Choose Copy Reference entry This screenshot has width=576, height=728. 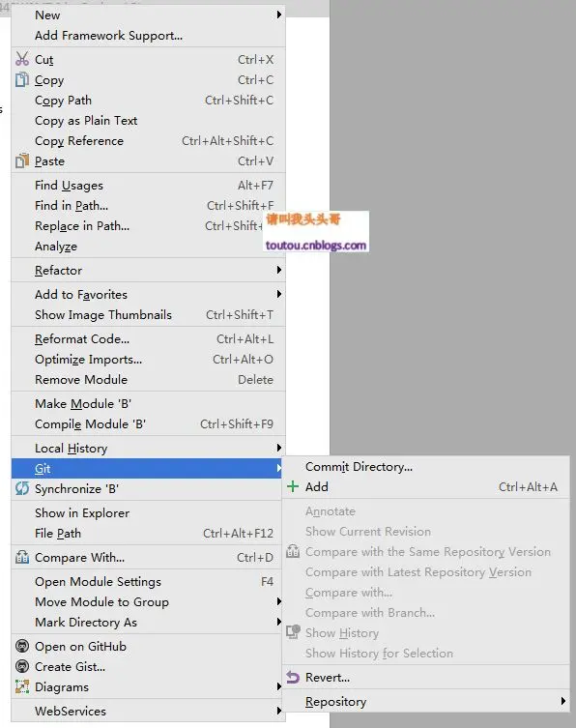(x=148, y=141)
